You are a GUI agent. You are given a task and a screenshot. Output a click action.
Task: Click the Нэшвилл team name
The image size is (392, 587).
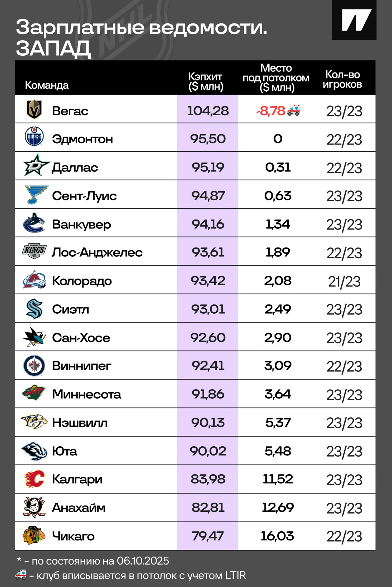(x=80, y=423)
